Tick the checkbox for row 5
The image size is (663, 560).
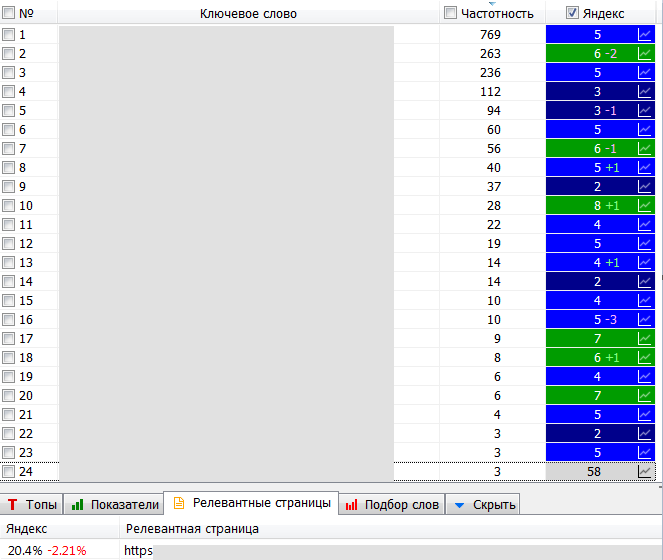point(8,111)
